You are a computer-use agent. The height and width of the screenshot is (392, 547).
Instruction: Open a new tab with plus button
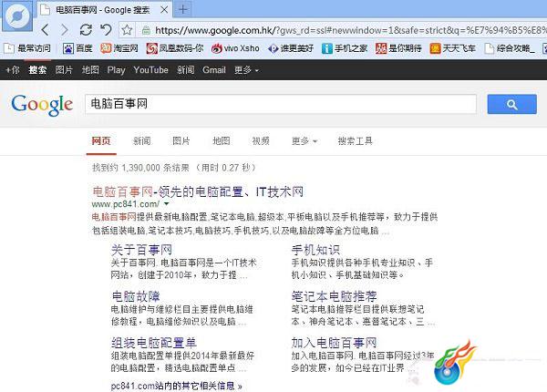pos(183,9)
